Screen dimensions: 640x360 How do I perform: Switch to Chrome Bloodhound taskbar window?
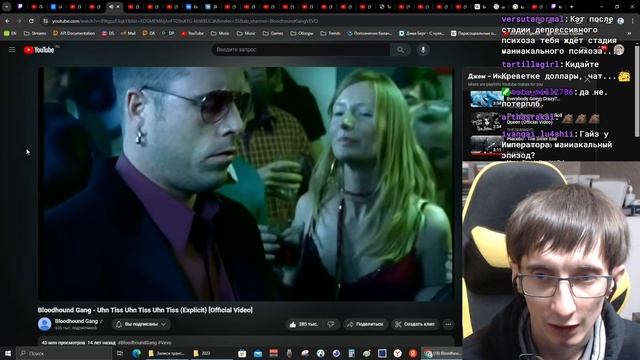click(442, 353)
